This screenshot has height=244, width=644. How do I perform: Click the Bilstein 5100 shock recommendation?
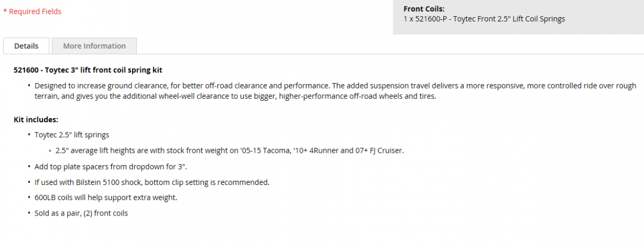152,182
